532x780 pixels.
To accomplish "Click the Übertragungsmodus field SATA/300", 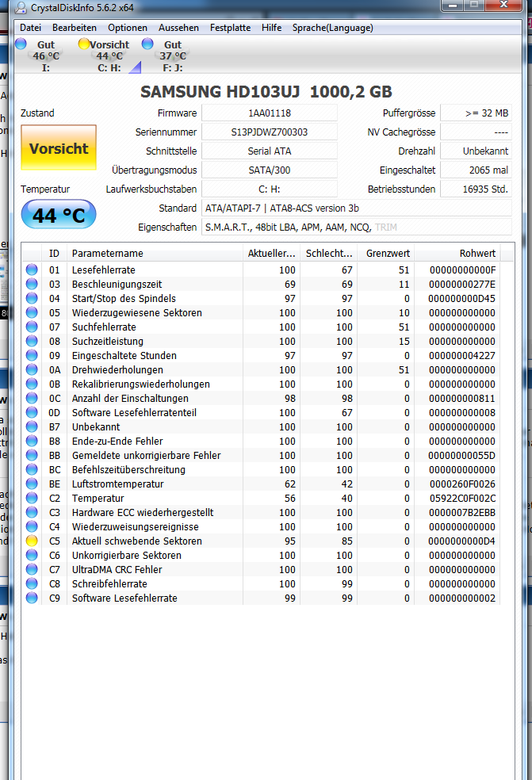I will pyautogui.click(x=270, y=170).
